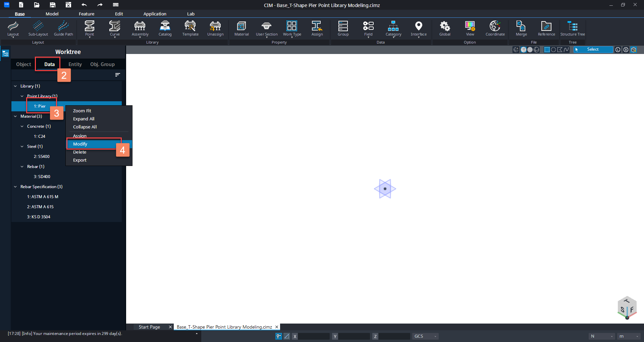Image resolution: width=644 pixels, height=342 pixels.
Task: Collapse the Rebar node
Action: (22, 167)
